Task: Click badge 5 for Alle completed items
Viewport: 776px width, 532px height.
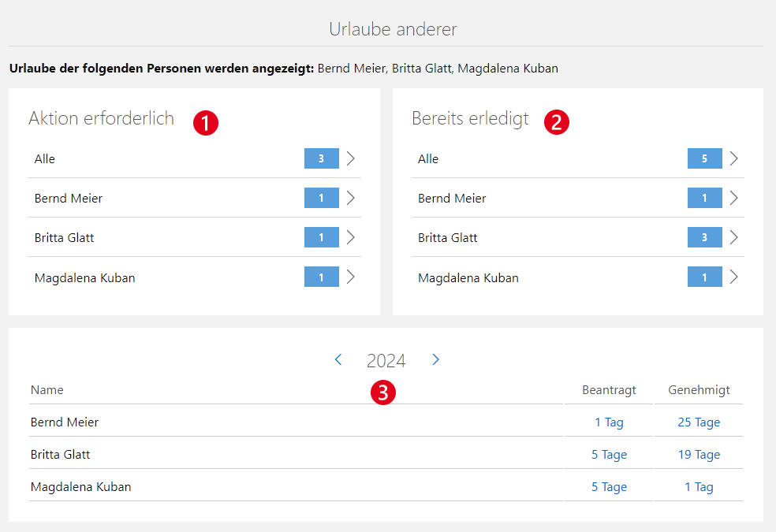Action: point(704,158)
